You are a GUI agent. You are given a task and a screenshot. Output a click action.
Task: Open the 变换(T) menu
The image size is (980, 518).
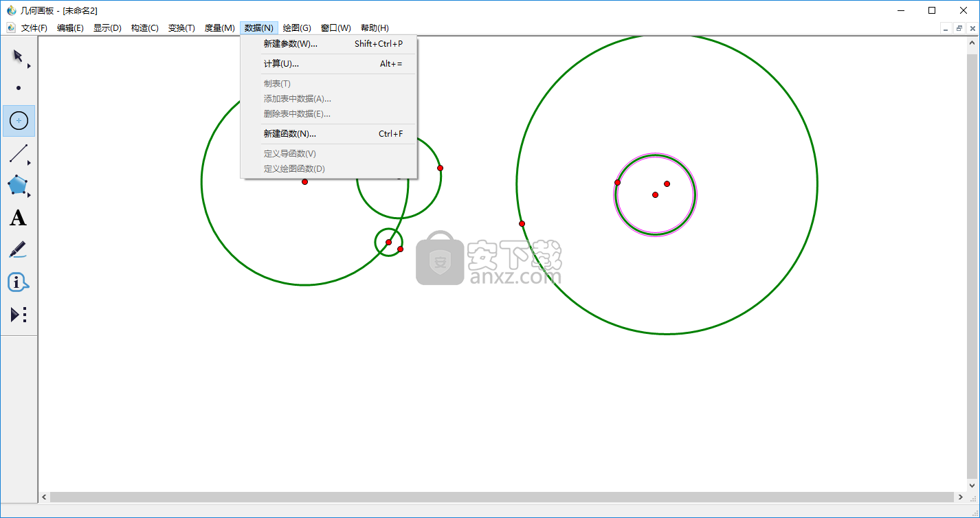point(181,28)
